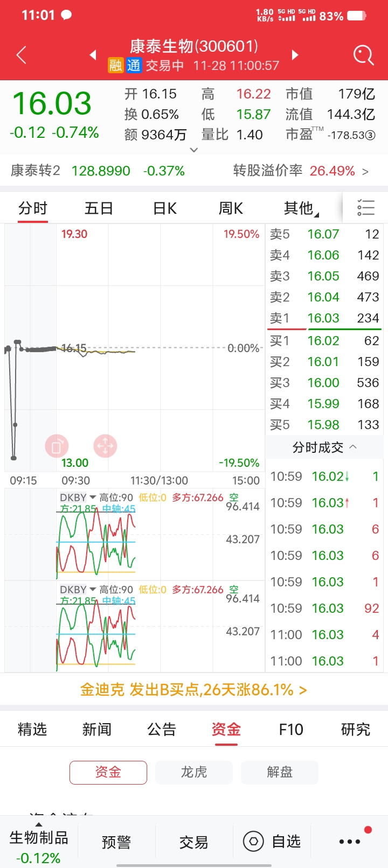The height and width of the screenshot is (868, 388).
Task: Switch to 日K chart tab
Action: pyautogui.click(x=165, y=208)
